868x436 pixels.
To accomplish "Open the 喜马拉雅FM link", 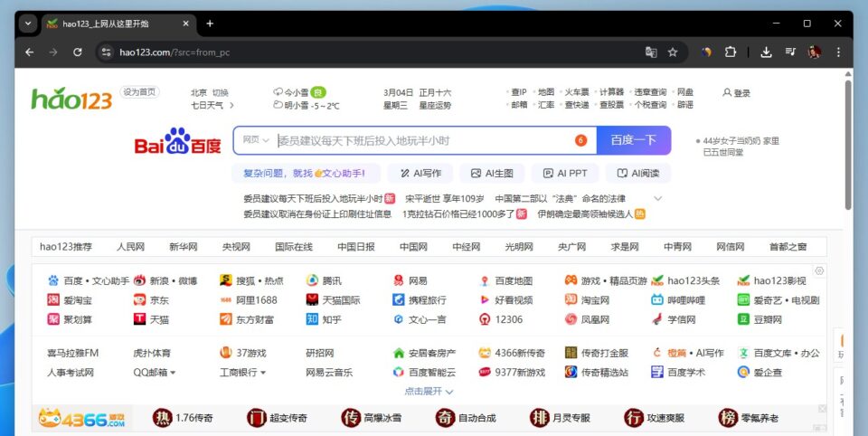I will [73, 354].
